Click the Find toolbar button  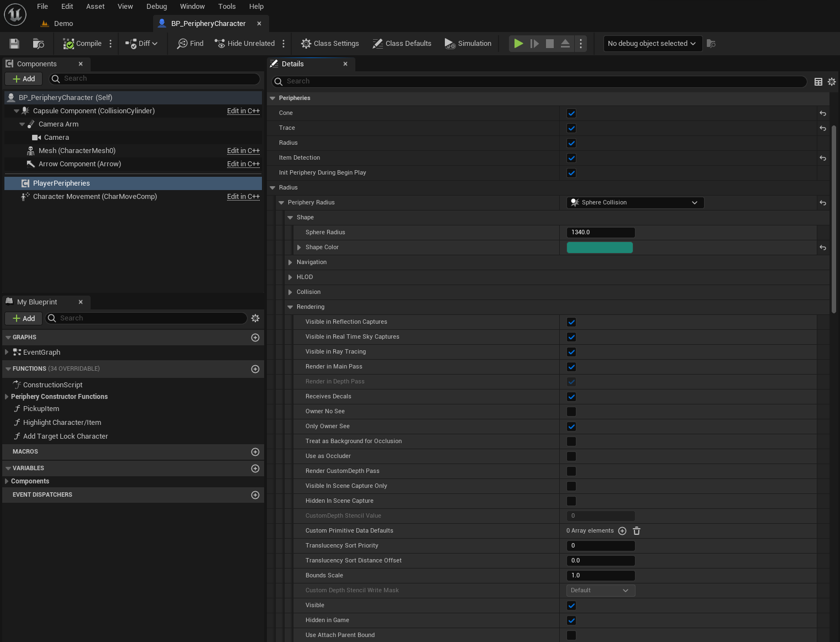(x=190, y=44)
